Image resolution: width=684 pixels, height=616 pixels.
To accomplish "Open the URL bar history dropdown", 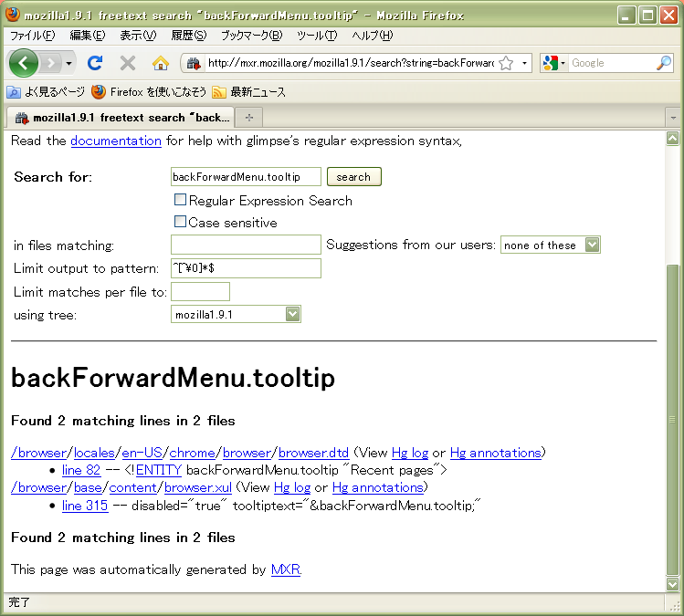I will click(x=524, y=63).
